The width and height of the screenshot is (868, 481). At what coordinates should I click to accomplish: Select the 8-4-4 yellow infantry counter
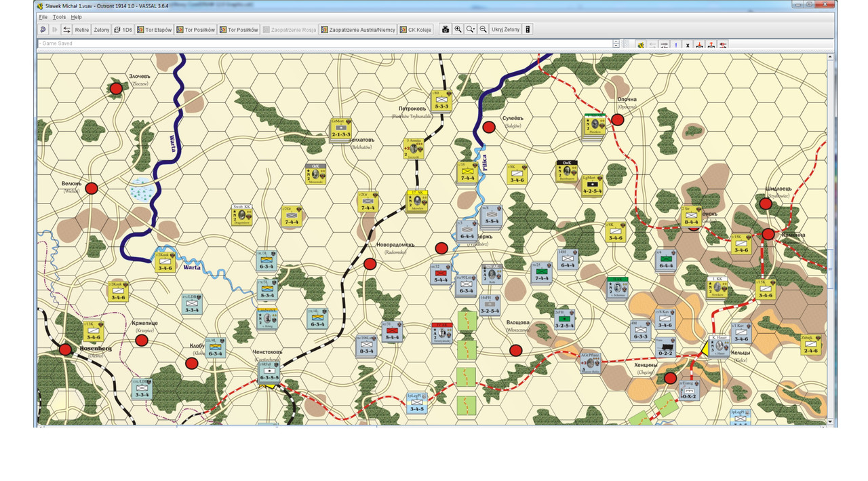[x=691, y=216]
